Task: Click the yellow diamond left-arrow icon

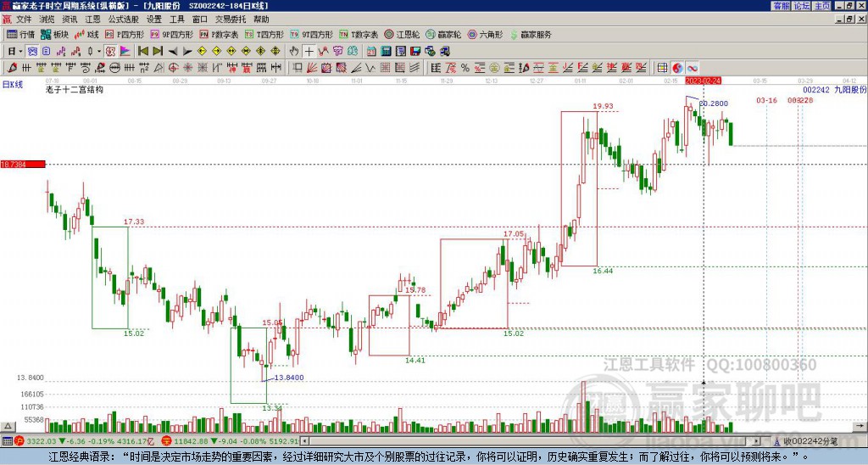Action: 202,51
